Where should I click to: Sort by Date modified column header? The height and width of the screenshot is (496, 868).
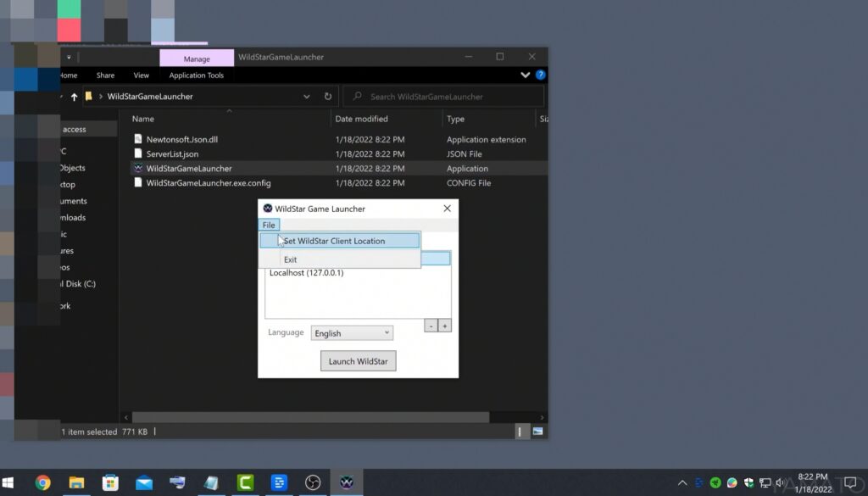click(x=361, y=119)
